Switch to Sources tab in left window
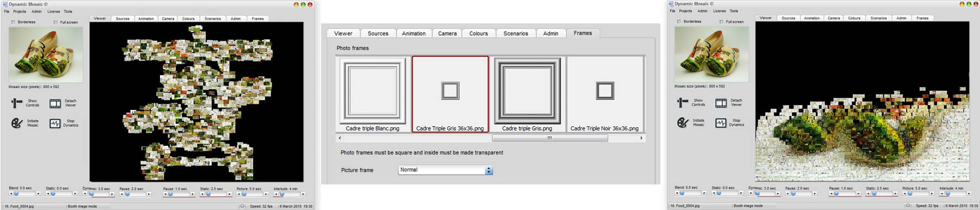Image resolution: width=980 pixels, height=210 pixels. pyautogui.click(x=122, y=18)
